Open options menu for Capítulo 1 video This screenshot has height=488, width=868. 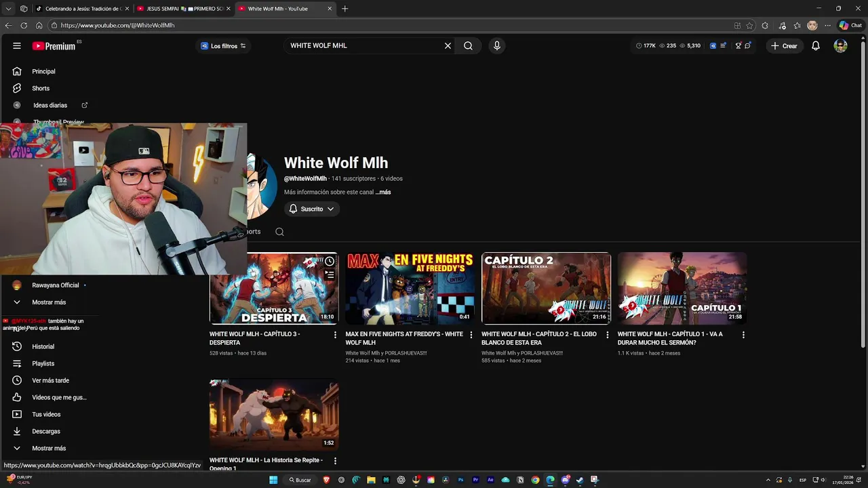click(743, 335)
